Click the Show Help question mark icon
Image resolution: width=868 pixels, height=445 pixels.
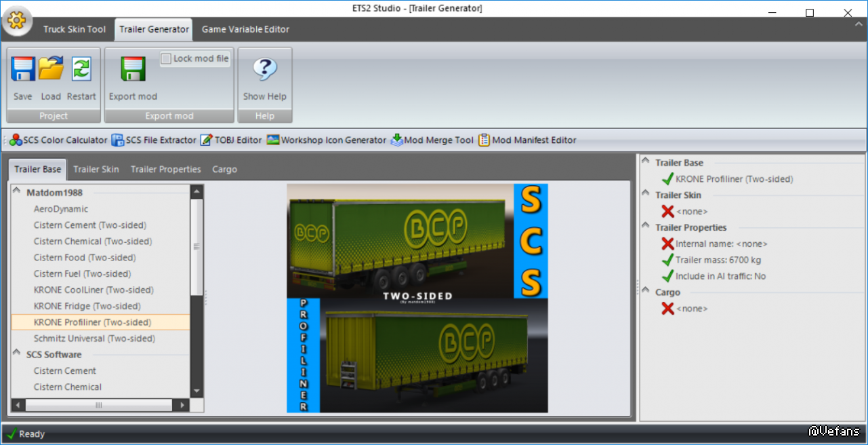tap(265, 69)
